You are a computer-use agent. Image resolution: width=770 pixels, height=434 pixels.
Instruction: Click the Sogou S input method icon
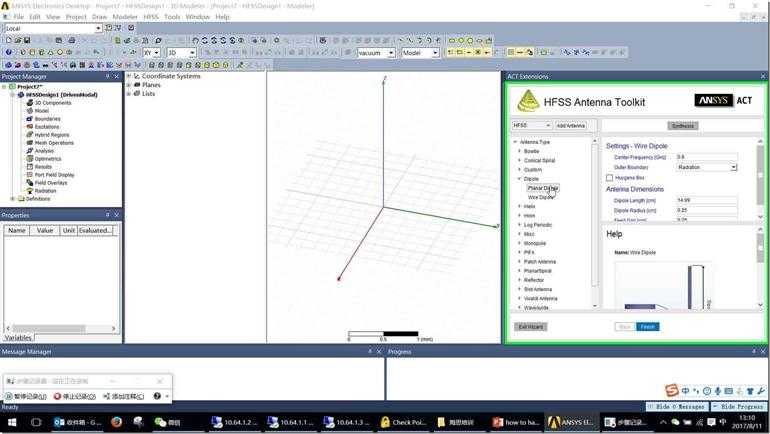coord(672,391)
